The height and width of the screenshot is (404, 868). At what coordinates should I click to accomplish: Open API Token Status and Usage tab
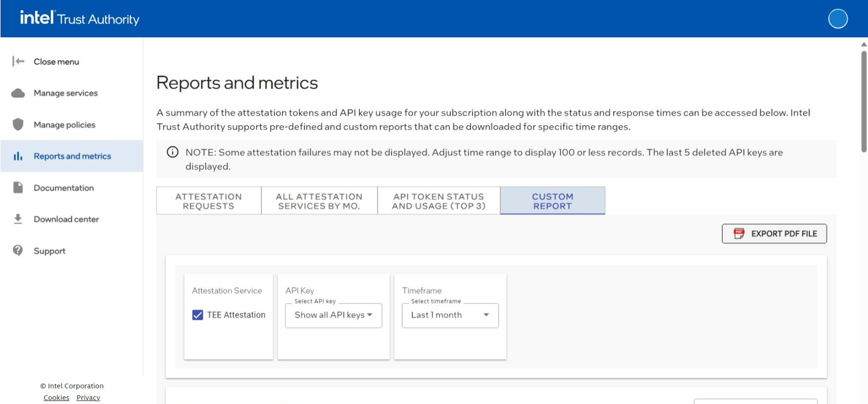[x=439, y=201]
